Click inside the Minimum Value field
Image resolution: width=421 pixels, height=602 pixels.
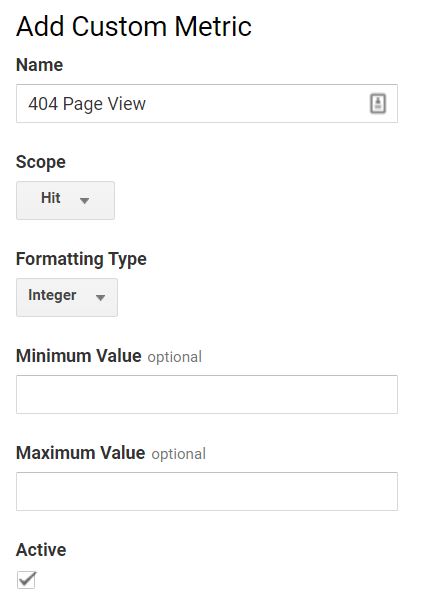[207, 395]
